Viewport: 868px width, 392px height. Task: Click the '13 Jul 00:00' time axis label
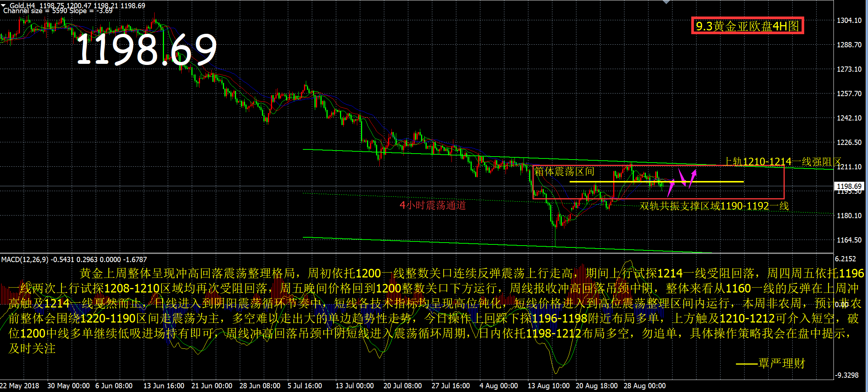(x=355, y=386)
